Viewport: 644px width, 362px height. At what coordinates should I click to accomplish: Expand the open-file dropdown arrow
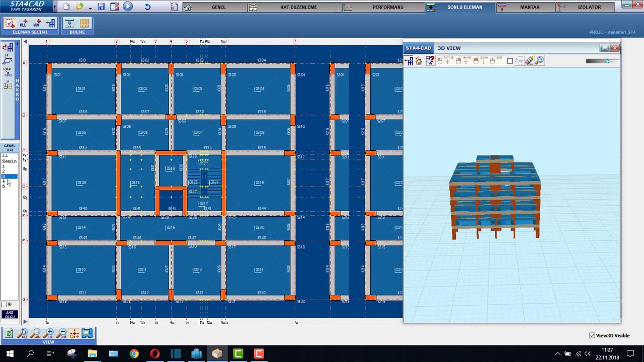[90, 8]
